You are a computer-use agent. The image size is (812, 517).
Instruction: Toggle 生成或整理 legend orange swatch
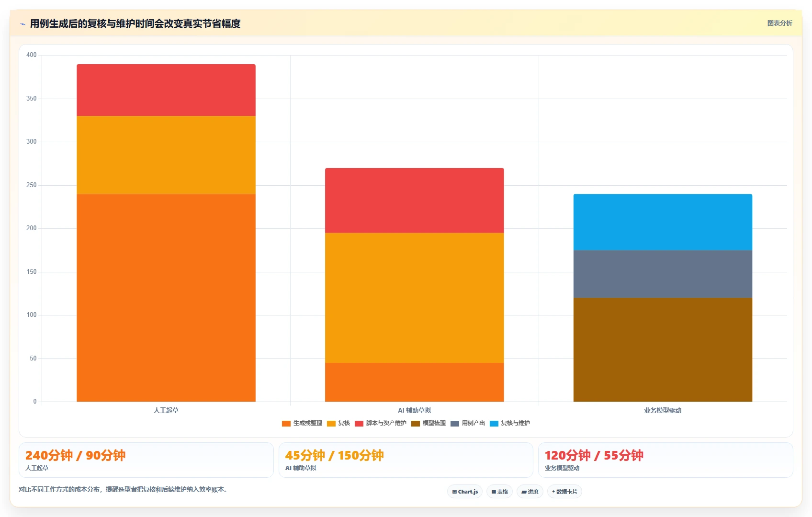(286, 424)
